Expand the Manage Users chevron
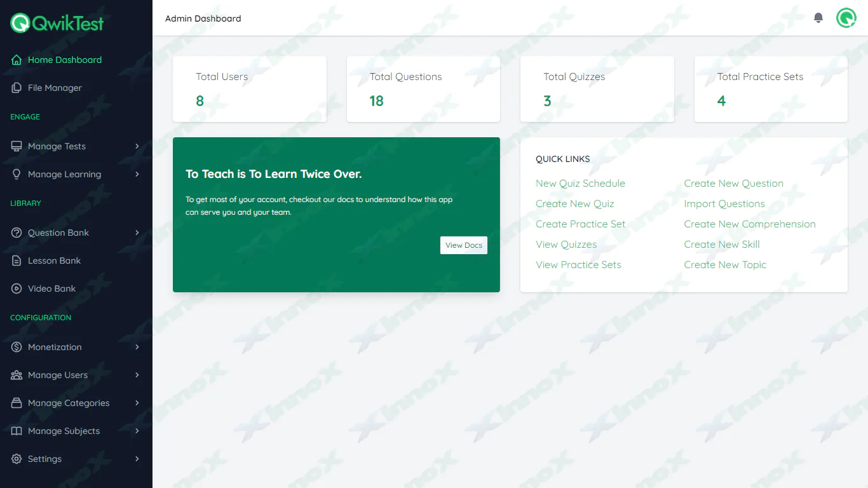This screenshot has height=488, width=868. pos(137,375)
